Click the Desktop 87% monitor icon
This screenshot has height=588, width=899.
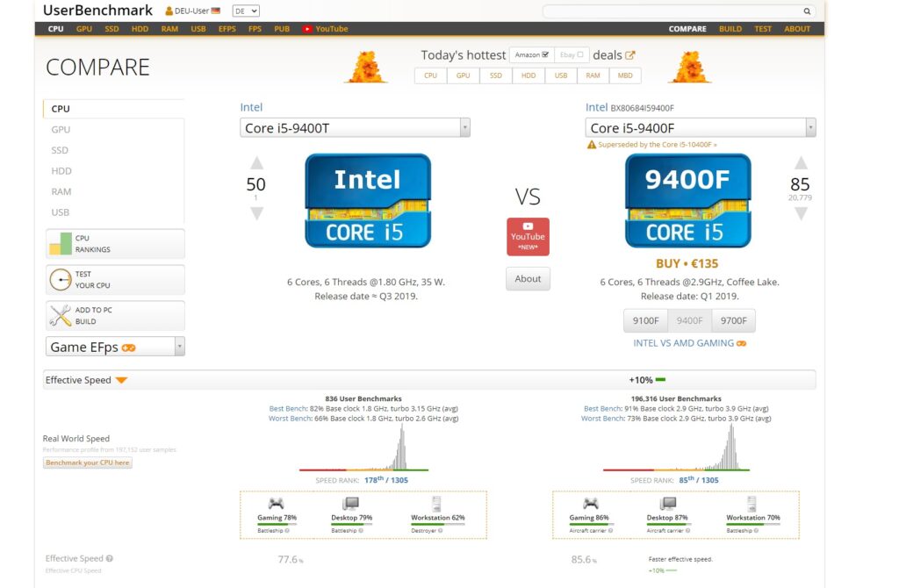[668, 504]
